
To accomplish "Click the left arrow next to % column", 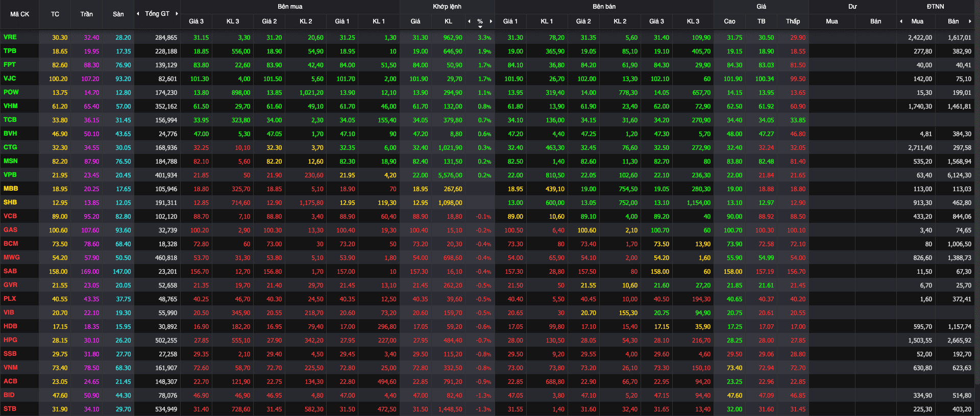I will pyautogui.click(x=469, y=21).
